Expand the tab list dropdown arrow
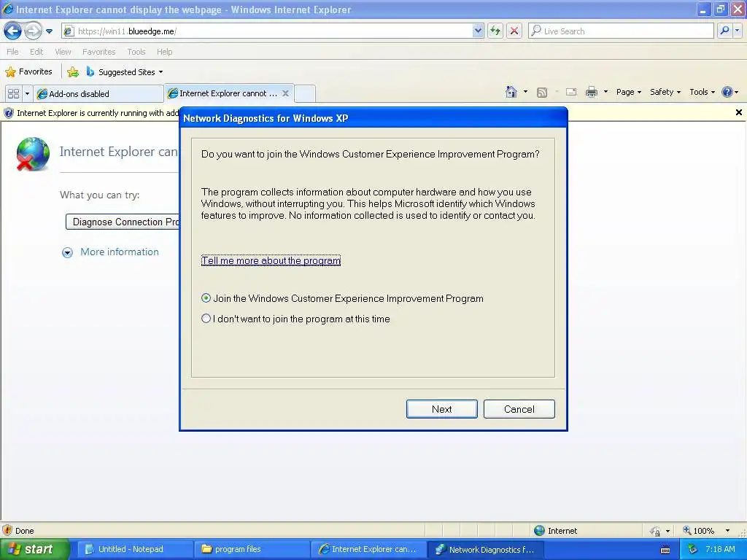 point(27,94)
